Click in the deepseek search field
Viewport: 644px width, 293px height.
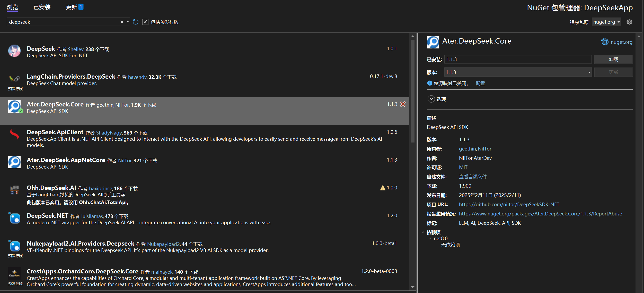click(x=62, y=22)
